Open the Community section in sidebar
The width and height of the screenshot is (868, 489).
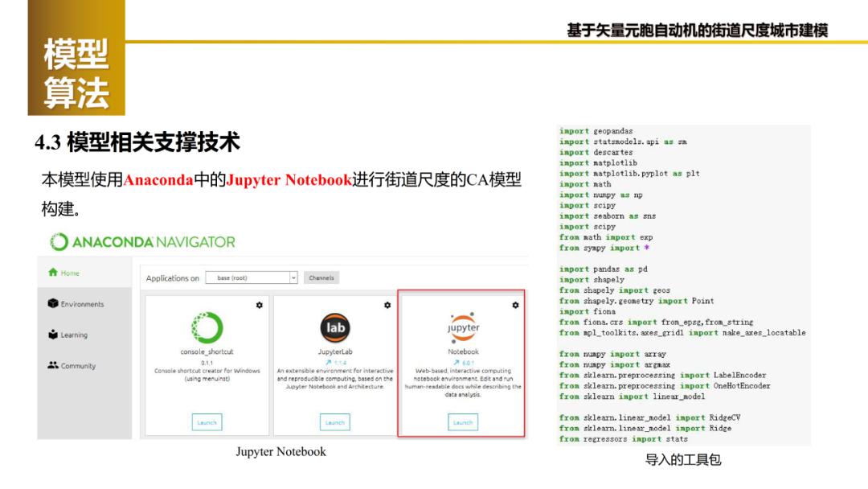point(72,365)
